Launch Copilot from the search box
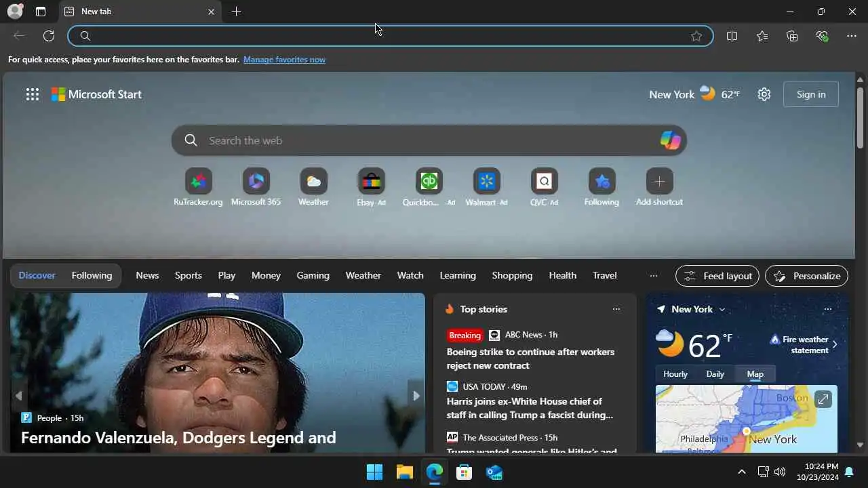Image resolution: width=868 pixels, height=488 pixels. [670, 140]
